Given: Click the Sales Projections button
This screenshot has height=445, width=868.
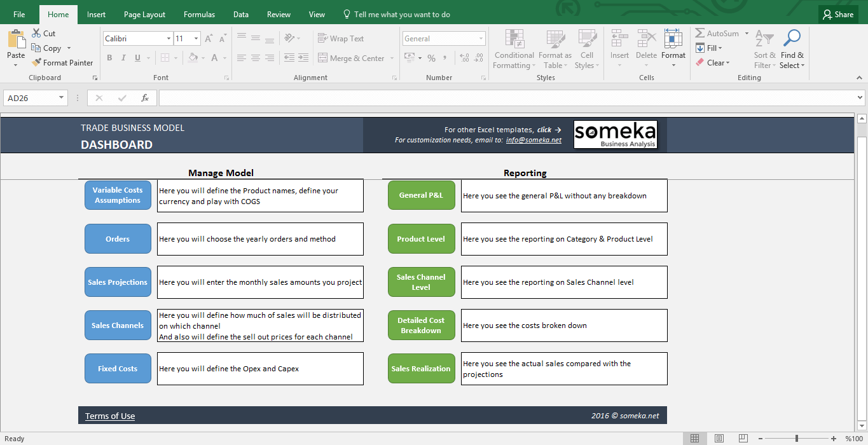Looking at the screenshot, I should click(118, 282).
